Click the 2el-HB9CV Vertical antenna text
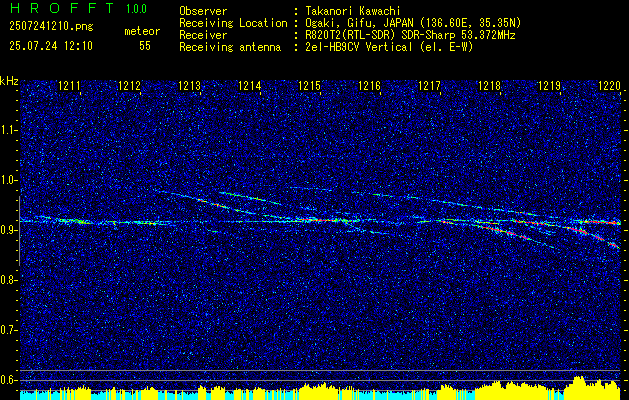629x400 pixels. 390,47
